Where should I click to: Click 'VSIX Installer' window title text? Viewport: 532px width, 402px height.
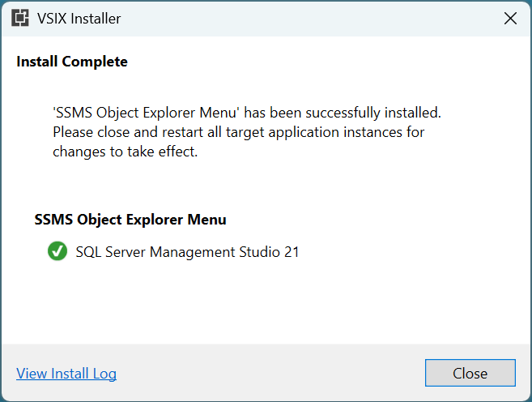click(79, 19)
